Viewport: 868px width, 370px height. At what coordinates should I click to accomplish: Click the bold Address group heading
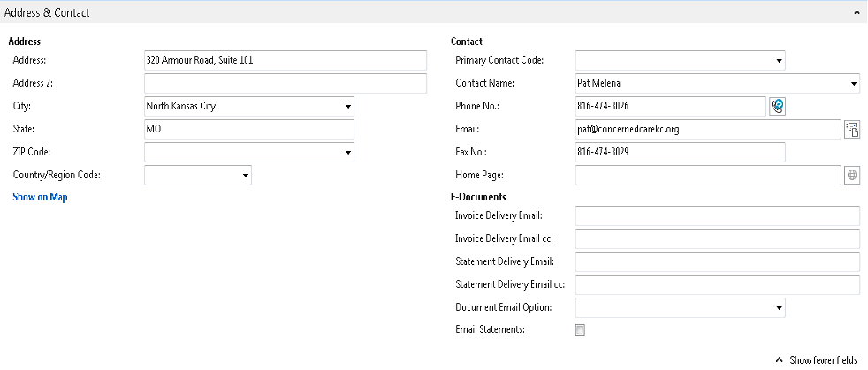pyautogui.click(x=25, y=42)
